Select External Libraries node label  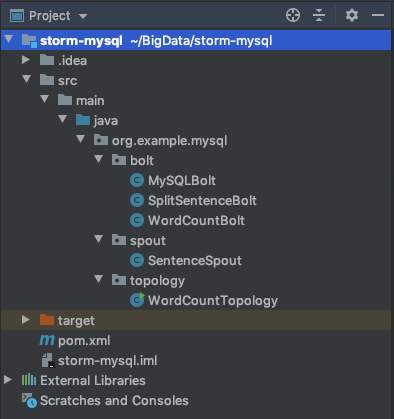click(x=93, y=380)
